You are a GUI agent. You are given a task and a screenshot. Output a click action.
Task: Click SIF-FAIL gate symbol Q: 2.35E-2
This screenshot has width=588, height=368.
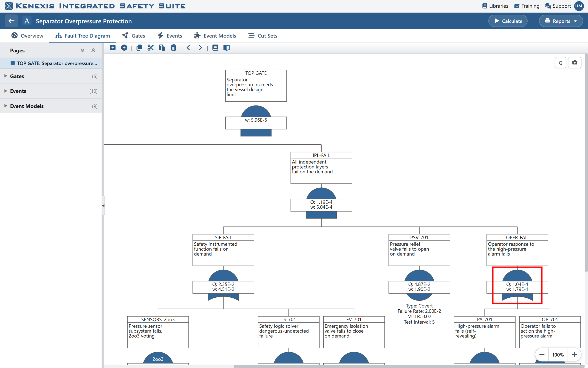tap(223, 285)
